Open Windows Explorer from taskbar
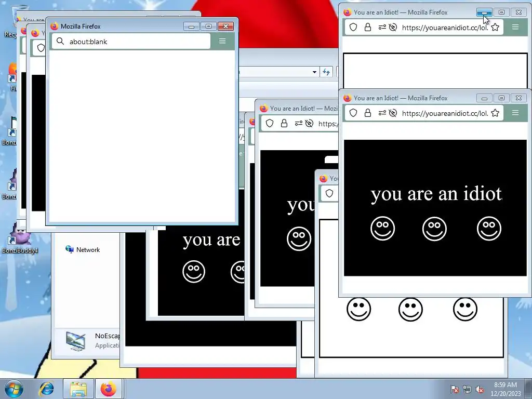Viewport: 532px width, 399px height. [x=78, y=389]
